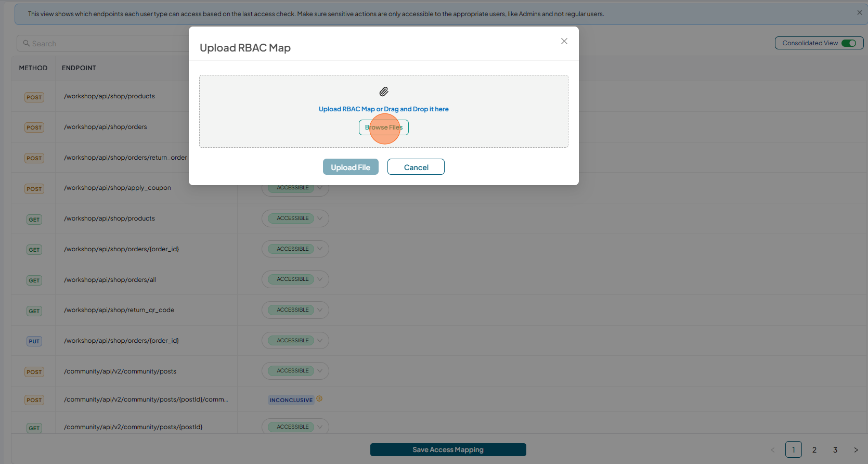
Task: Click the ENDPOINT column header
Action: pyautogui.click(x=79, y=68)
